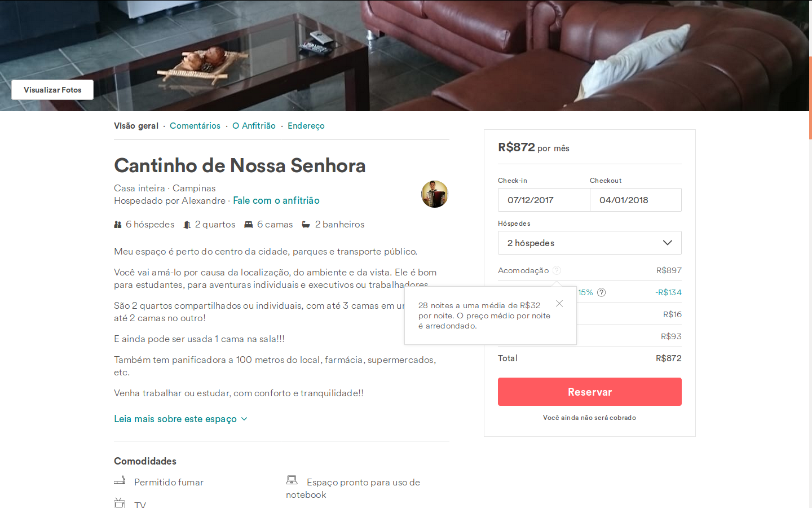Click the help icon beside Acomodação
The image size is (812, 508).
[557, 270]
